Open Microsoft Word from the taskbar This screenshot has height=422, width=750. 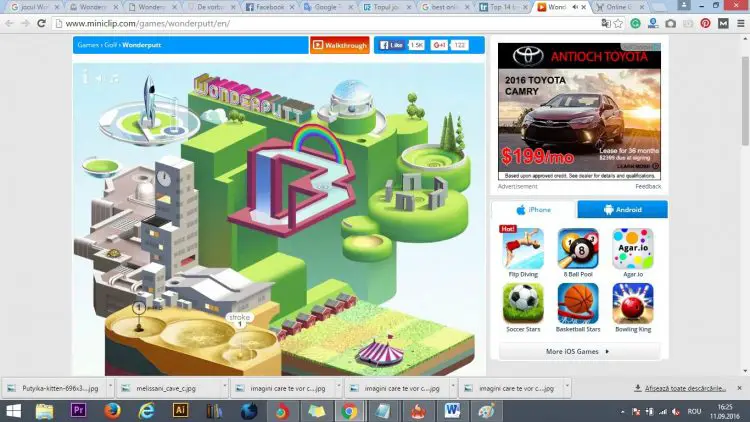452,411
